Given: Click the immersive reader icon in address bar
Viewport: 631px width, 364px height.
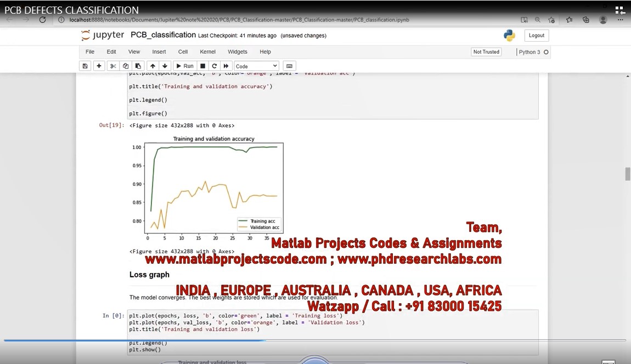Looking at the screenshot, I should 524,20.
